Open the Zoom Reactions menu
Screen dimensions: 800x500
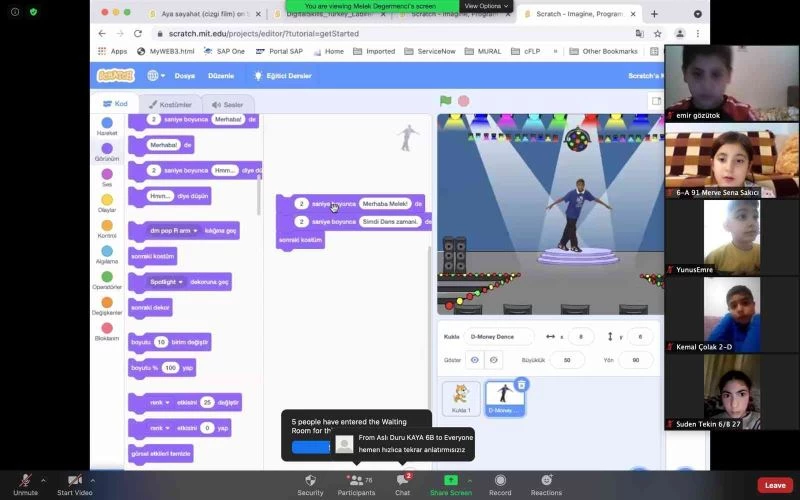coord(546,484)
